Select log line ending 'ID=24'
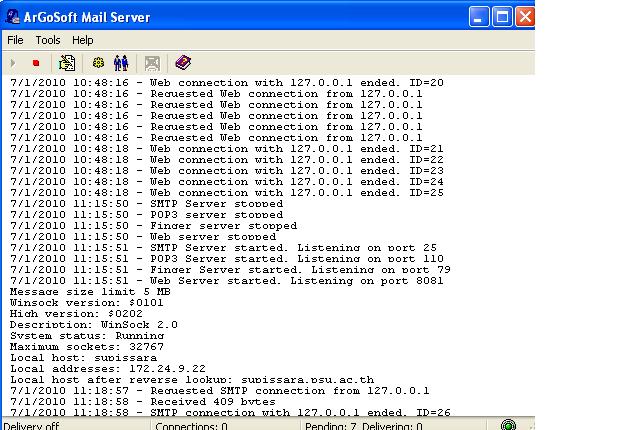This screenshot has width=640, height=430. coord(227,182)
